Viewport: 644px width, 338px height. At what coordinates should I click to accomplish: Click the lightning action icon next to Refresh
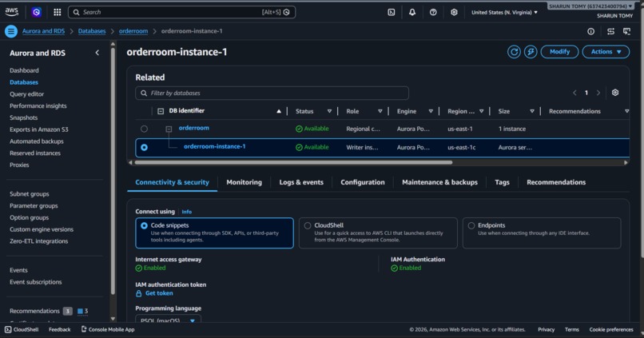coord(531,52)
